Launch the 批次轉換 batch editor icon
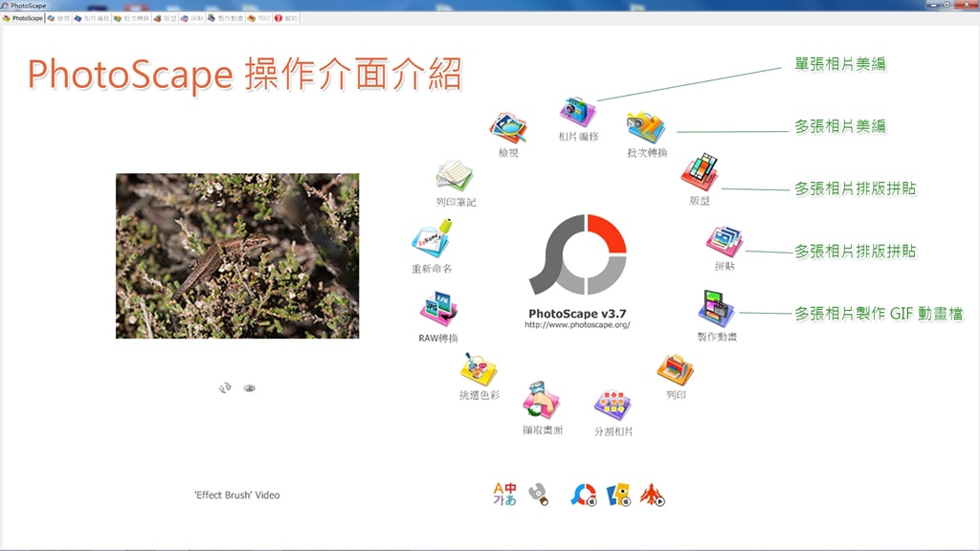 [x=646, y=129]
